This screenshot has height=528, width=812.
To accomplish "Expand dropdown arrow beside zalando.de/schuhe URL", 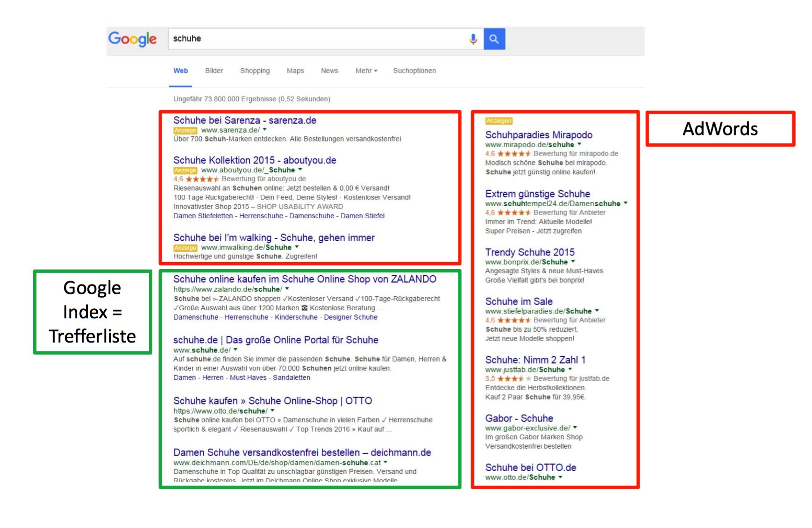I will click(287, 289).
